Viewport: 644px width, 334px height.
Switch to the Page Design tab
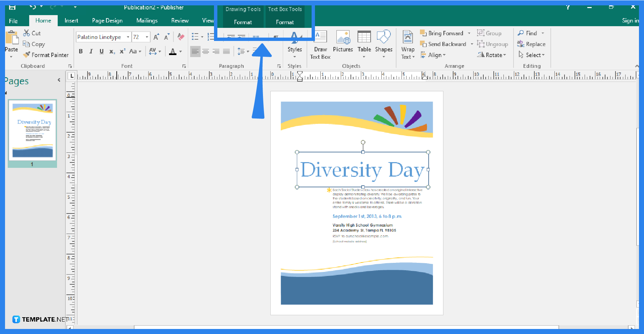coord(107,20)
